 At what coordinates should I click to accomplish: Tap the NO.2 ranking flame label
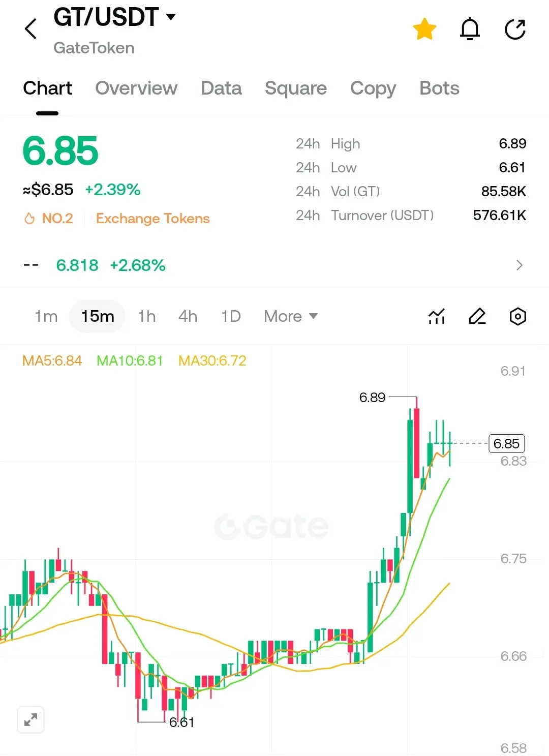pyautogui.click(x=49, y=218)
